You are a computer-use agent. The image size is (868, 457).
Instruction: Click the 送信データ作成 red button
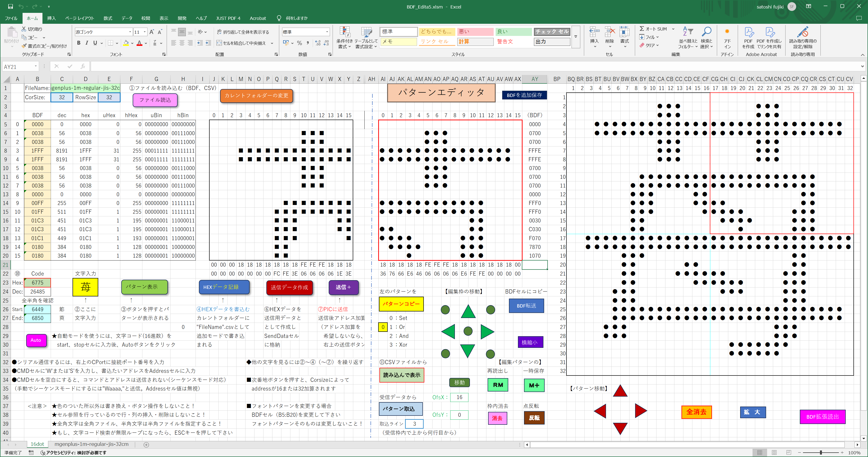tap(289, 287)
